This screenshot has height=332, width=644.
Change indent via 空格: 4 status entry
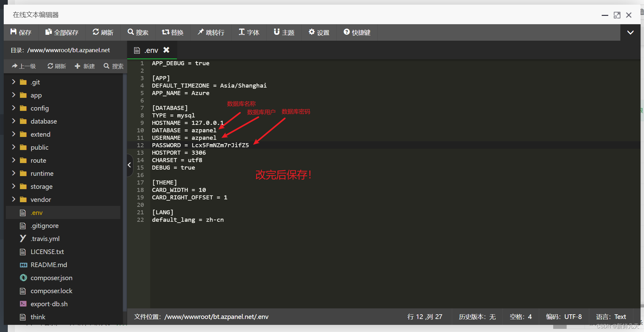[521, 317]
